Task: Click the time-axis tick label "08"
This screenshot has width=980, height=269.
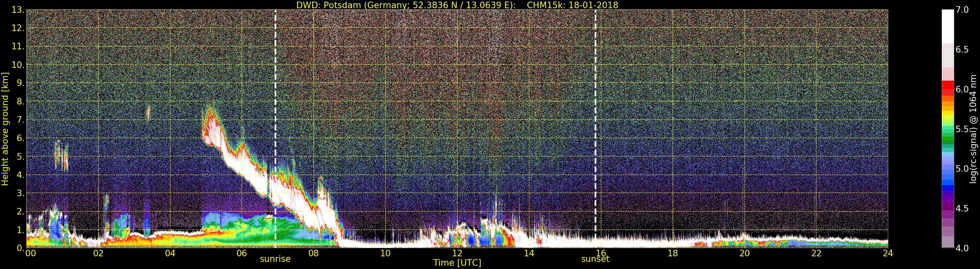Action: pos(313,253)
